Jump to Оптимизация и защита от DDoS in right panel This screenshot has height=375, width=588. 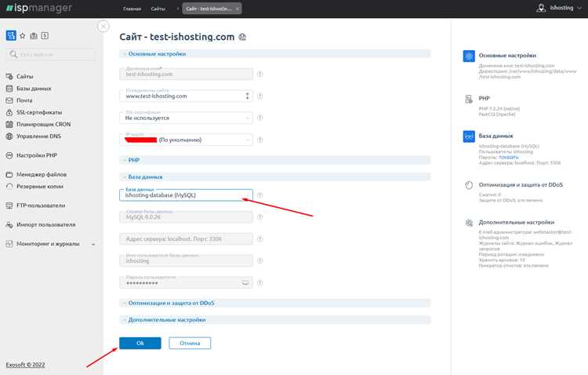point(521,185)
